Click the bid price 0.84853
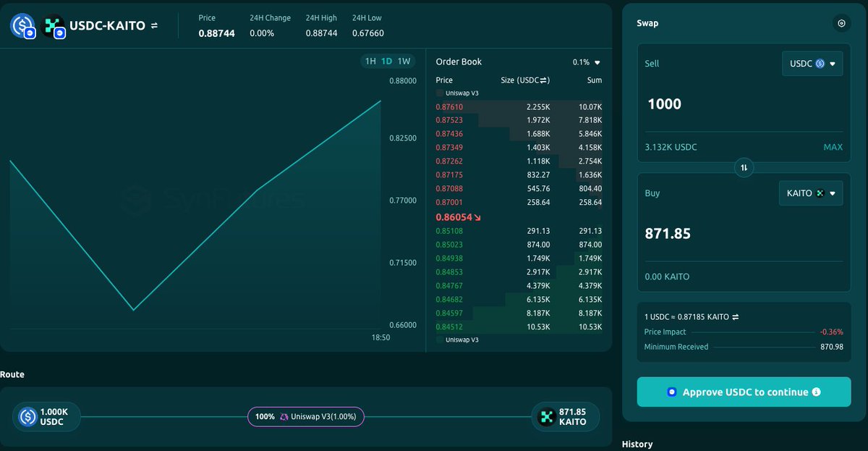Screen dimensions: 868x451 point(449,272)
